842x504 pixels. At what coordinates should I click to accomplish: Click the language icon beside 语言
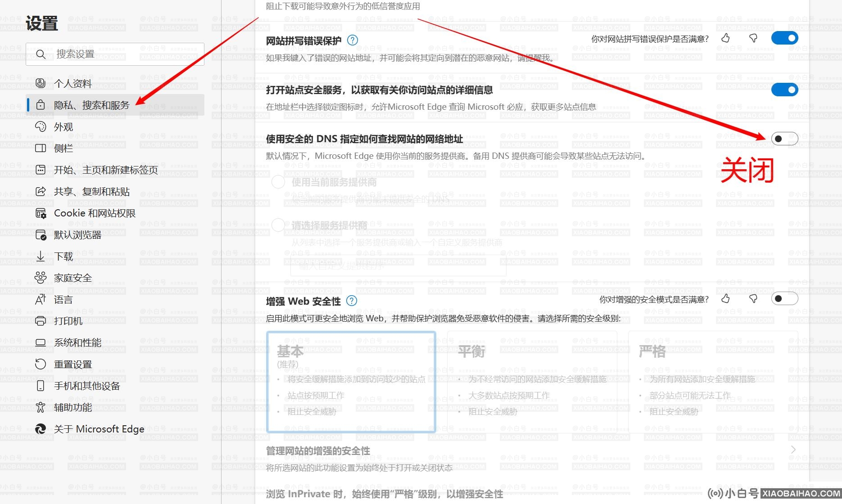[41, 299]
